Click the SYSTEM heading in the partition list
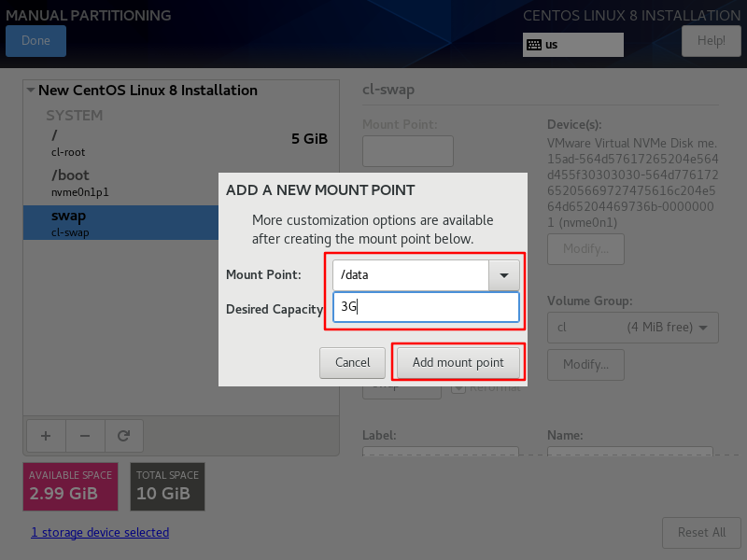This screenshot has width=747, height=560. [x=75, y=115]
